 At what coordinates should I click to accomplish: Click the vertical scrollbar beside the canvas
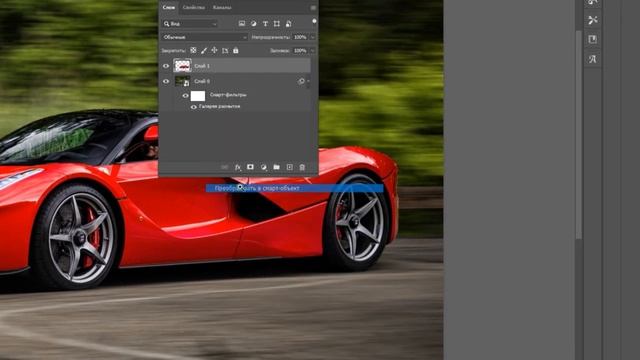[x=579, y=135]
